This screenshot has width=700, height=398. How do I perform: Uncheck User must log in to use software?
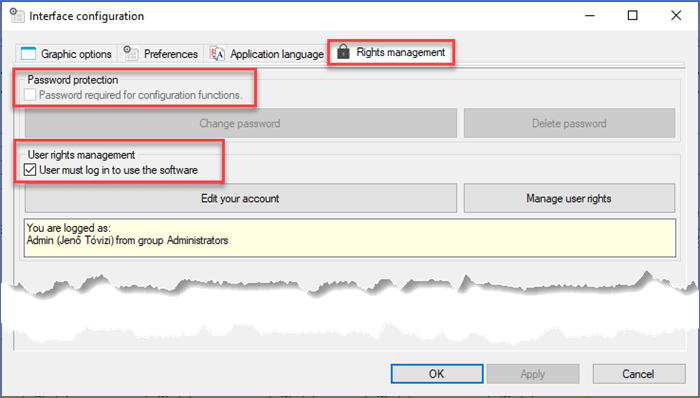click(30, 170)
